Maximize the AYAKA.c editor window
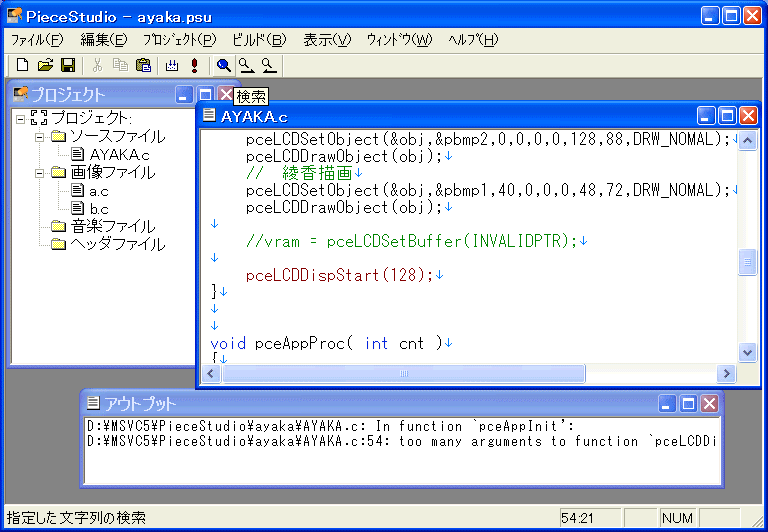The width and height of the screenshot is (768, 532). click(727, 116)
